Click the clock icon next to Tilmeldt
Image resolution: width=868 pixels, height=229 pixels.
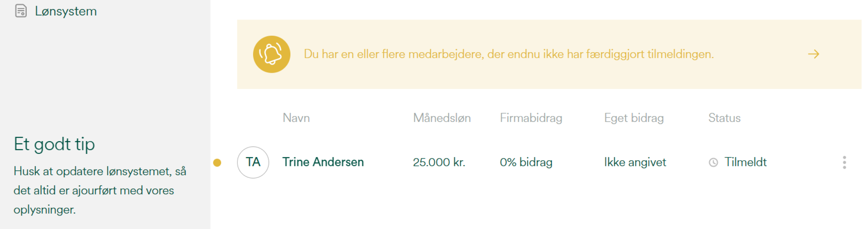tap(713, 163)
